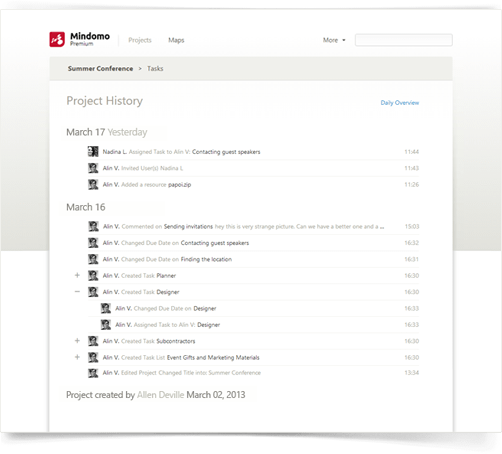Click the Project History title
This screenshot has height=454, width=502.
pyautogui.click(x=105, y=101)
